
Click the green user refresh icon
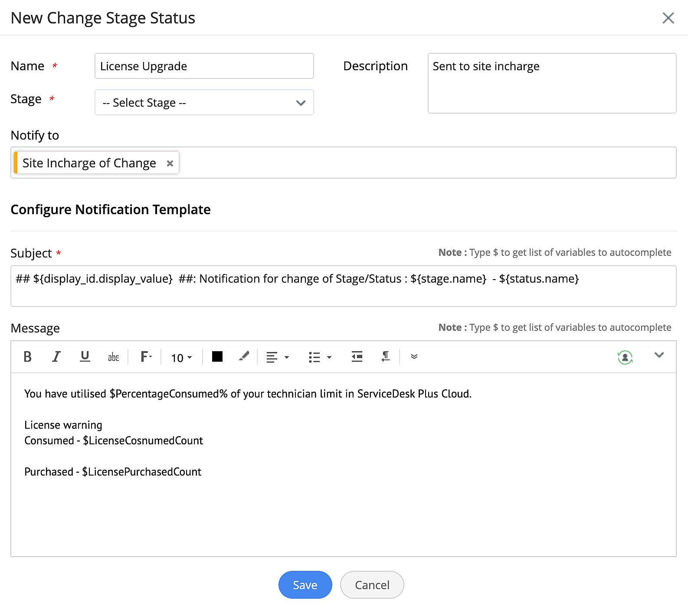coord(625,357)
